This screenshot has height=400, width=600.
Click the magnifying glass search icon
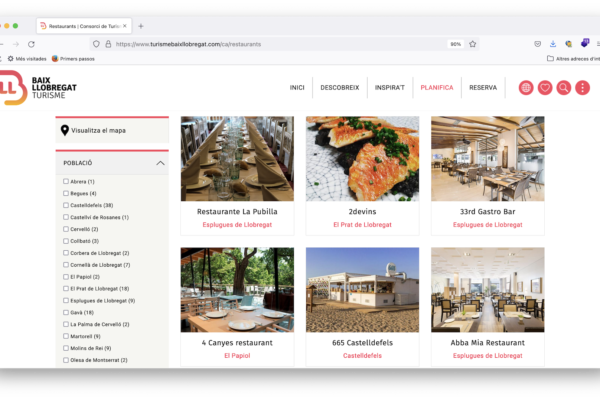click(564, 88)
